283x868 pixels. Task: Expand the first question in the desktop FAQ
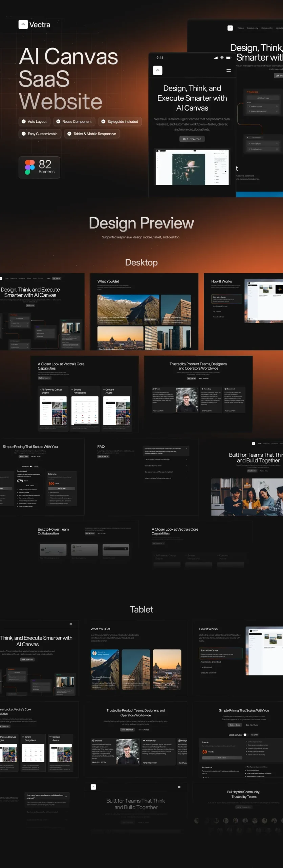pos(187,449)
